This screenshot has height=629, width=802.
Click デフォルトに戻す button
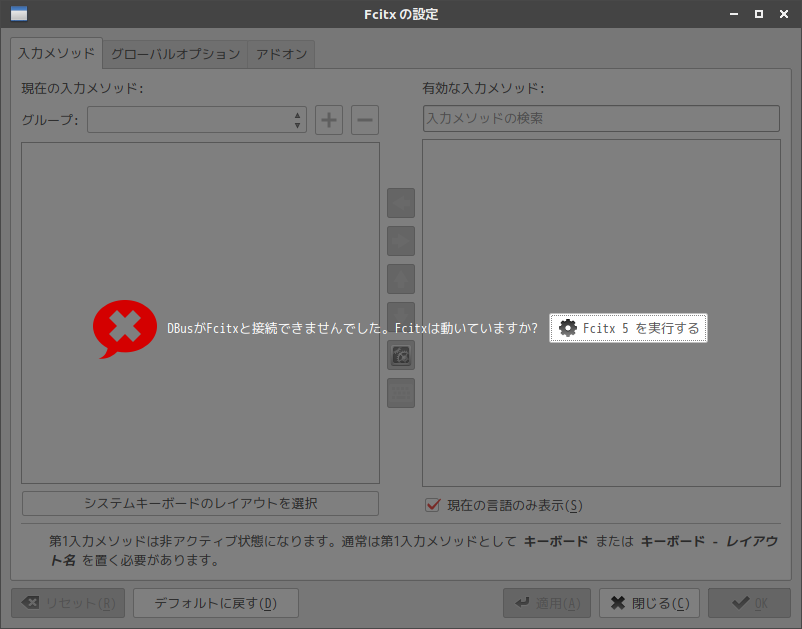pos(216,603)
